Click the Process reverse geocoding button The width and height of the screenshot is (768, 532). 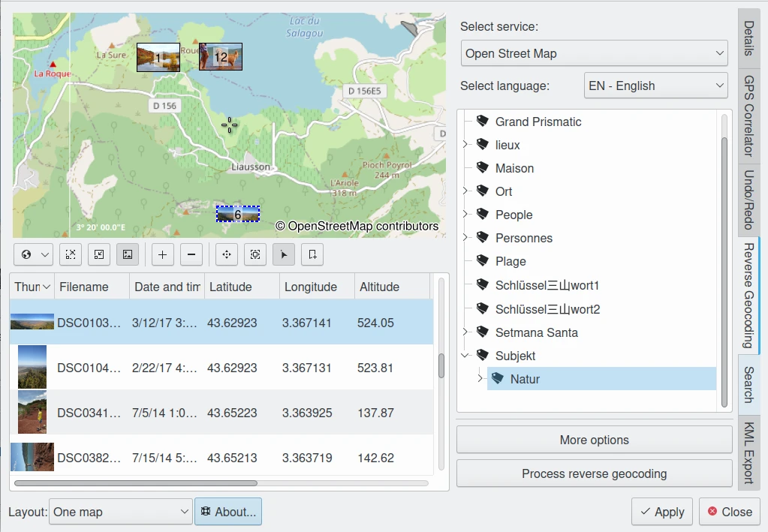pyautogui.click(x=594, y=473)
